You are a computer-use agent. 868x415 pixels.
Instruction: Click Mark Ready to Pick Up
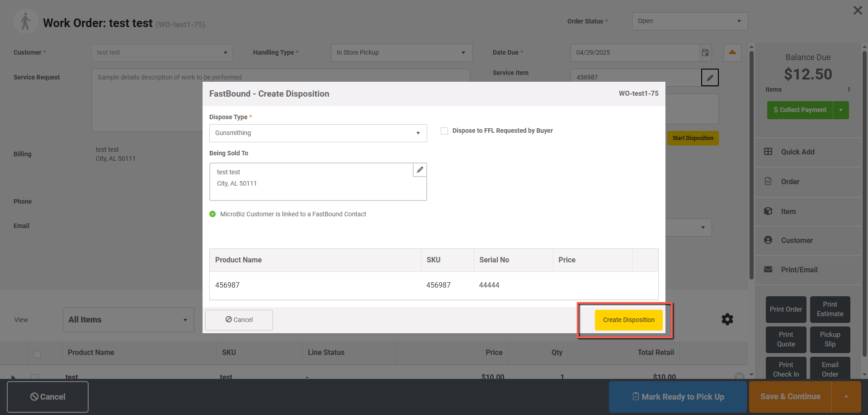pos(678,396)
